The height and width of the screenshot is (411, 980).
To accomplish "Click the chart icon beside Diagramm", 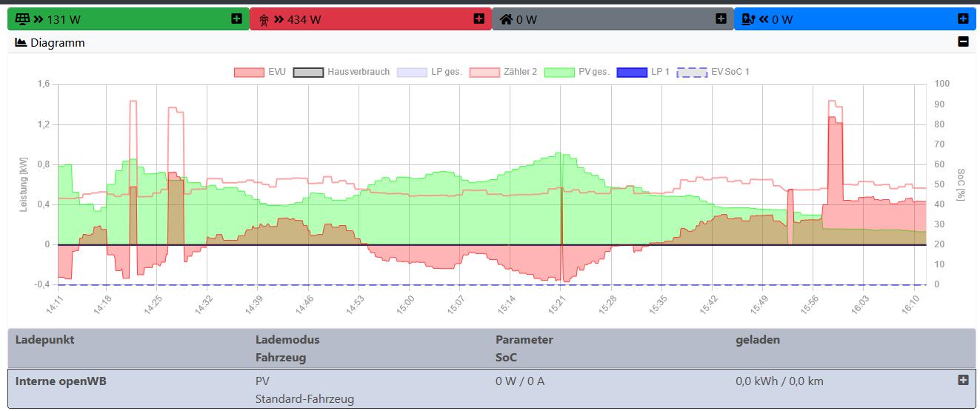I will click(x=21, y=43).
